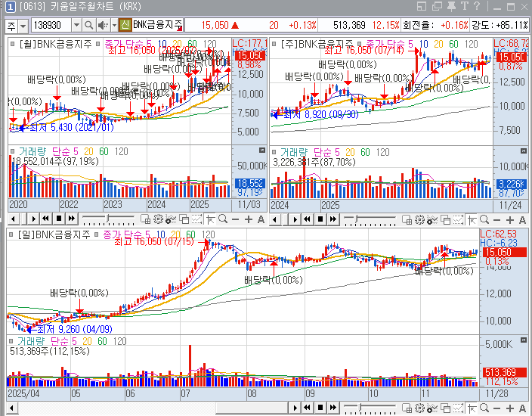This screenshot has width=532, height=416.
Task: Zoom out with minus icon on weekly chart
Action: 497,220
